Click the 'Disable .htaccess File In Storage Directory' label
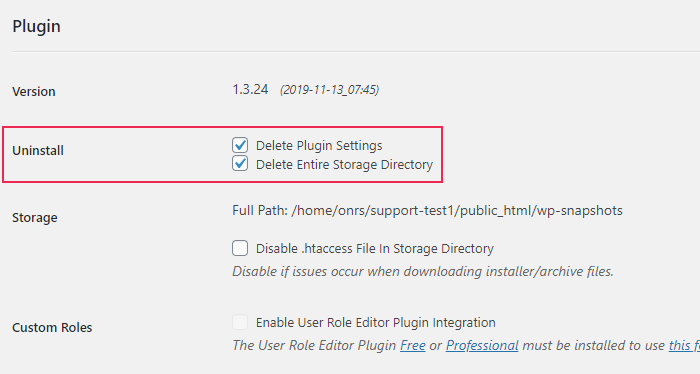This screenshot has height=374, width=700. 375,248
